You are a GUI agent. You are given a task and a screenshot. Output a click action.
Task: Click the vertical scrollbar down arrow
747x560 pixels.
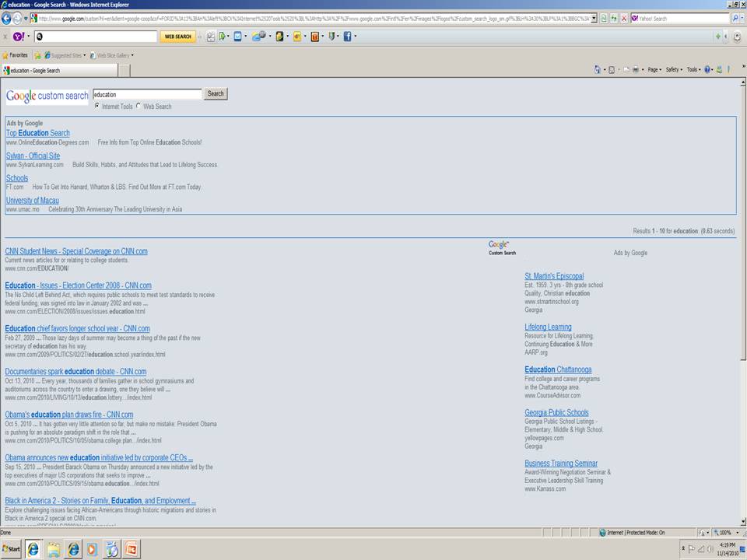tap(743, 522)
